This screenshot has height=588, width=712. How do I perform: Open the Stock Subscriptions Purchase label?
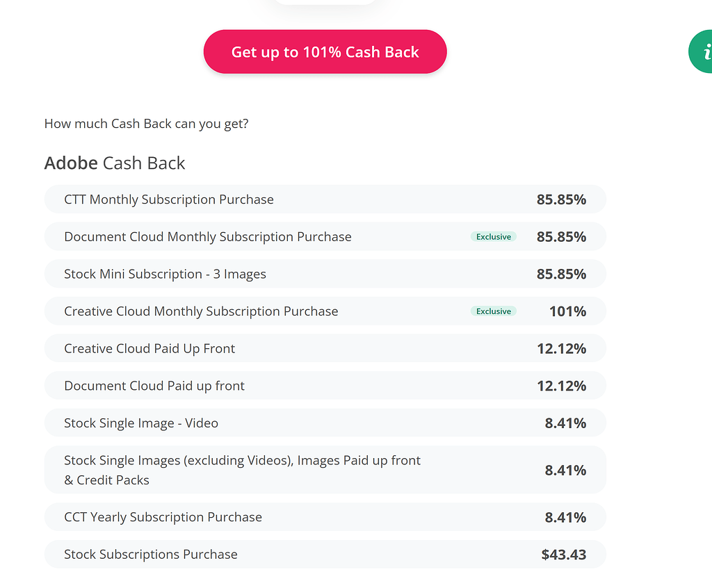[x=151, y=555]
